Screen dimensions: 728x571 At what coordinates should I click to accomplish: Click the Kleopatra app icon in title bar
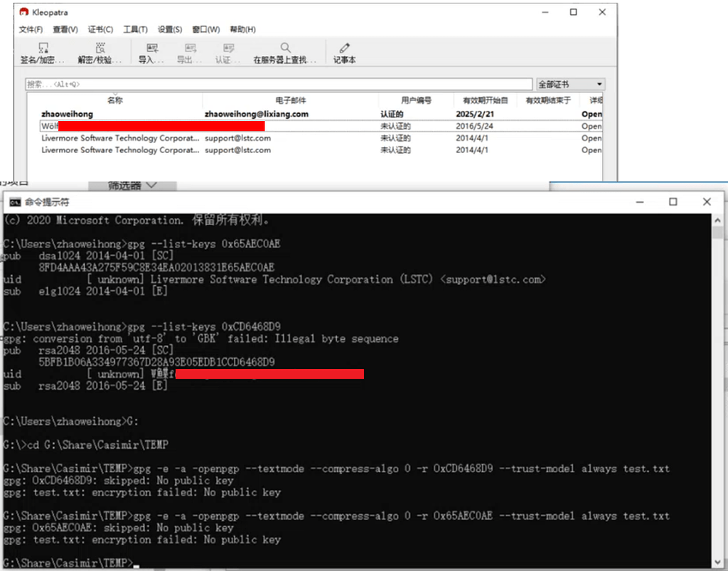[x=23, y=12]
